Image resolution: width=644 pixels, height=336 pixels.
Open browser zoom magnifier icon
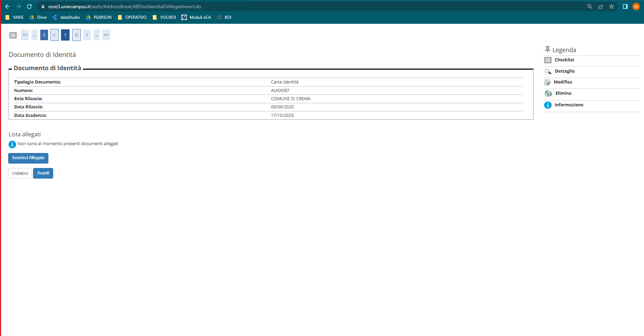point(590,6)
